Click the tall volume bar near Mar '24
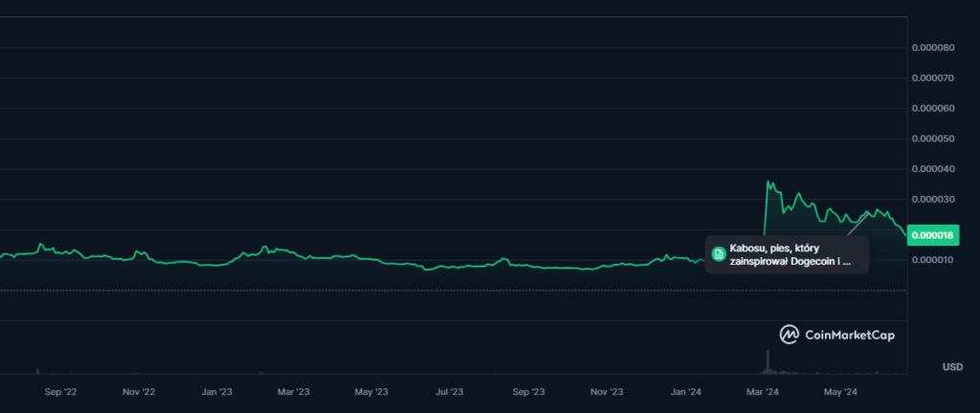 (767, 361)
